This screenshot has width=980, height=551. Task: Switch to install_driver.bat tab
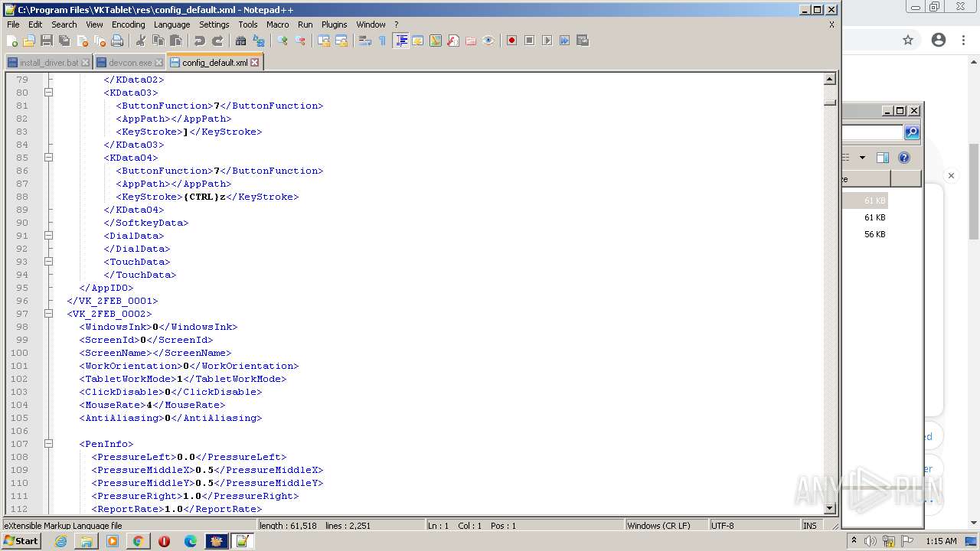click(x=49, y=63)
